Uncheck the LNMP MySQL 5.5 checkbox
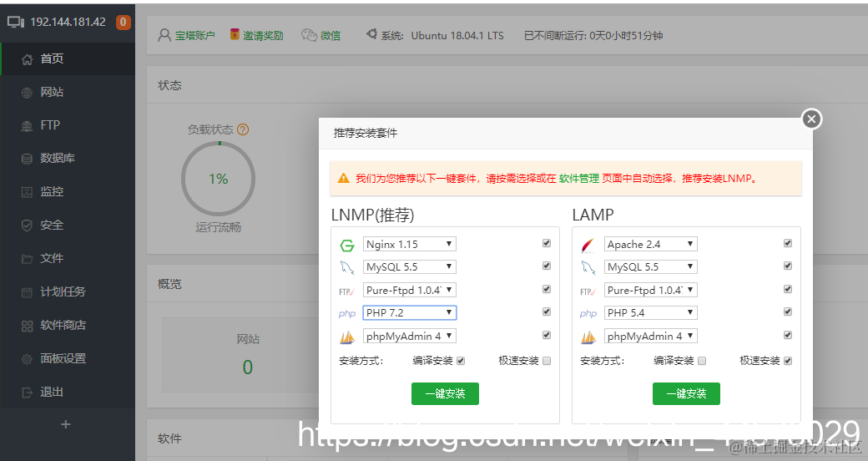Screen dimensions: 868x461 (547, 266)
